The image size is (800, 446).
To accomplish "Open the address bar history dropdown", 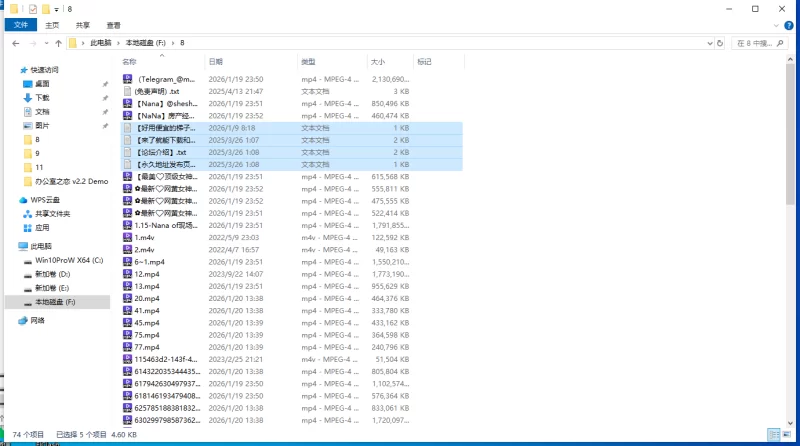I will pyautogui.click(x=709, y=43).
